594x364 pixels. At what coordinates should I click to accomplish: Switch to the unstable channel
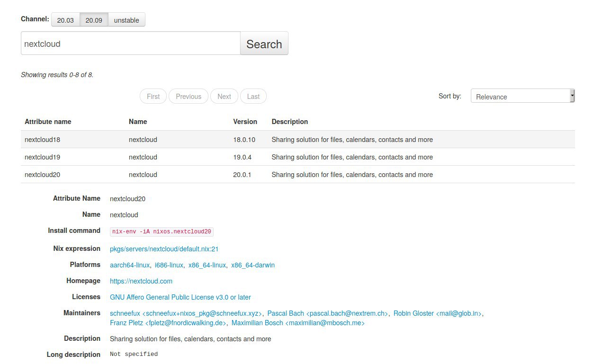pos(126,20)
